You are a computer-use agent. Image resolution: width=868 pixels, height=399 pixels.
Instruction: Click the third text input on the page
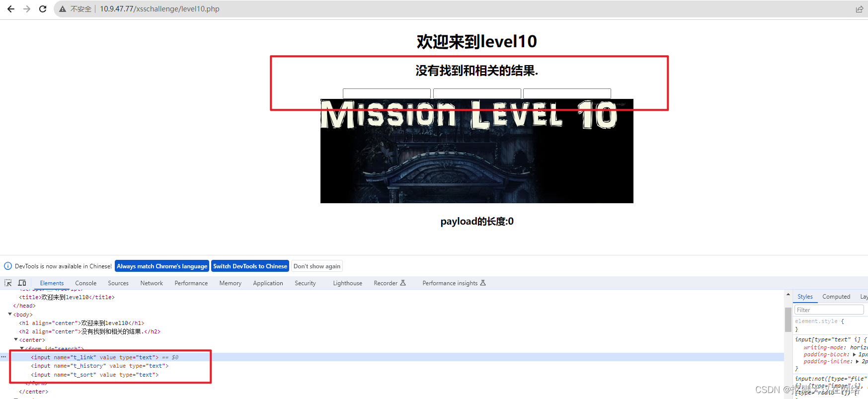click(x=567, y=93)
